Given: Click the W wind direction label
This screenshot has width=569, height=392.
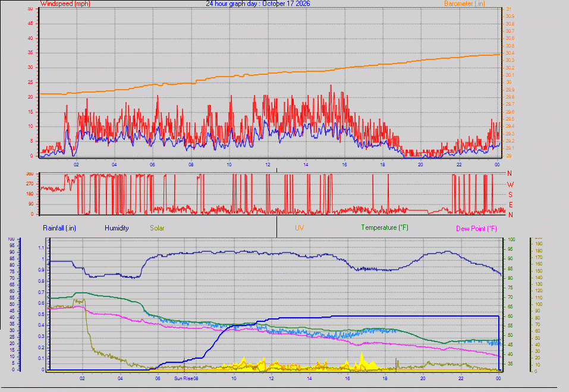Looking at the screenshot, I should tap(510, 185).
